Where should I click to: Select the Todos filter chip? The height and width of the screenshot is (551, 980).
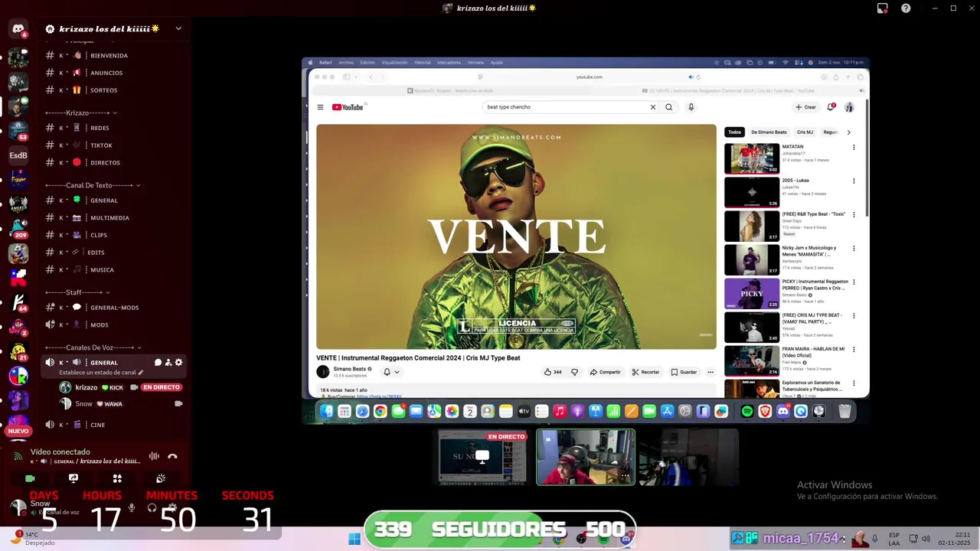pyautogui.click(x=734, y=132)
